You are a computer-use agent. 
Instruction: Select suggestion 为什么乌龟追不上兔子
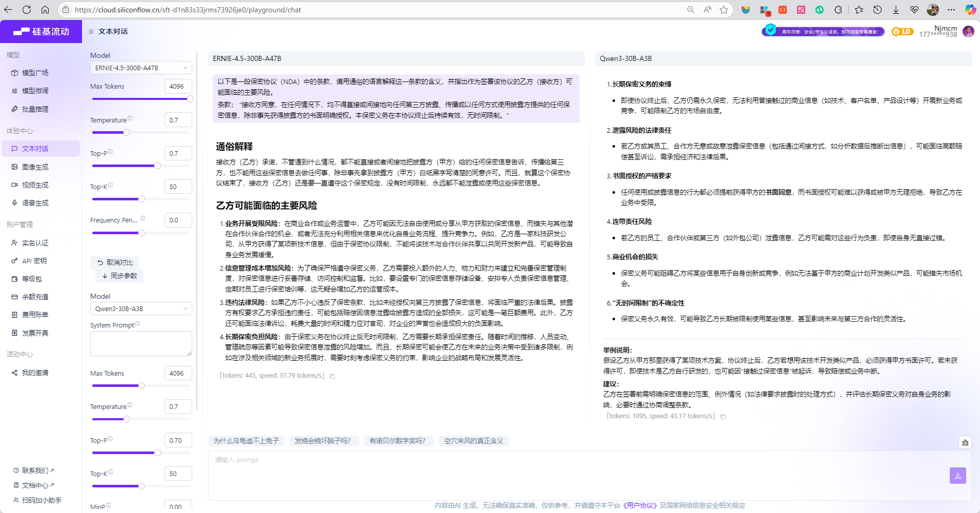click(246, 441)
